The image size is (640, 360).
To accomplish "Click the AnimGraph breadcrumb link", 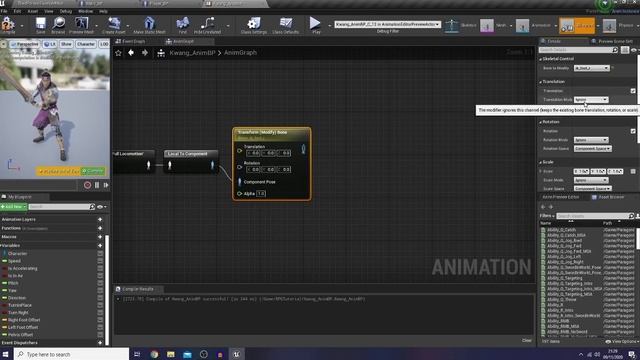I will [x=240, y=53].
